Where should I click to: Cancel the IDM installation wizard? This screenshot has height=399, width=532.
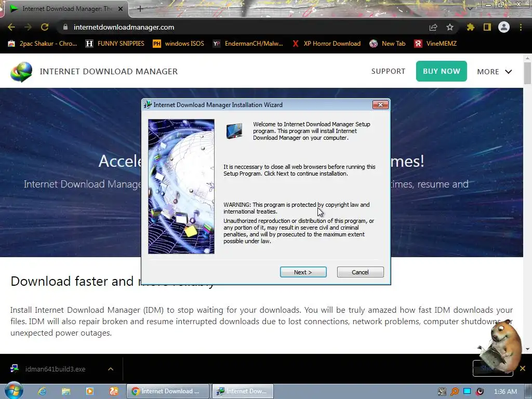pyautogui.click(x=360, y=272)
